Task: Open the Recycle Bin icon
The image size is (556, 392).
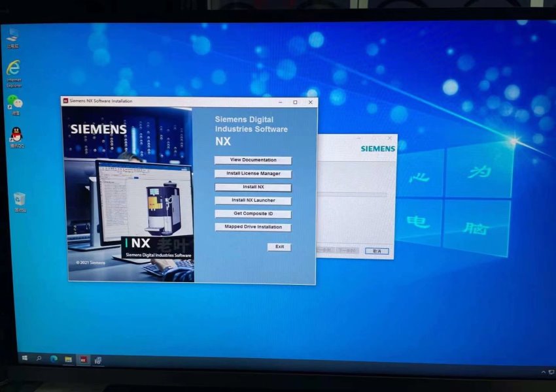Action: point(20,199)
